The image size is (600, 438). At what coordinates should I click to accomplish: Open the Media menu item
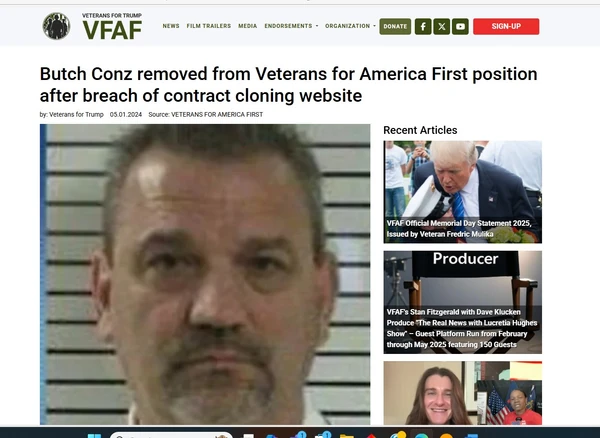coord(248,26)
